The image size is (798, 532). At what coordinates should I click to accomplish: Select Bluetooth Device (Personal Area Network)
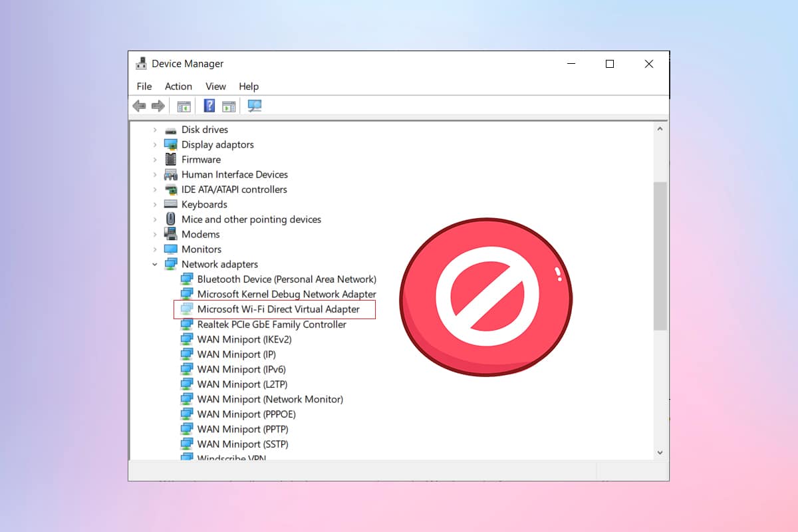point(287,279)
